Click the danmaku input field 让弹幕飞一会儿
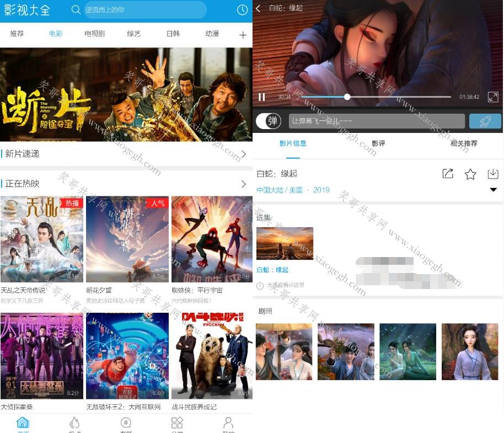Image resolution: width=504 pixels, height=433 pixels. click(377, 121)
